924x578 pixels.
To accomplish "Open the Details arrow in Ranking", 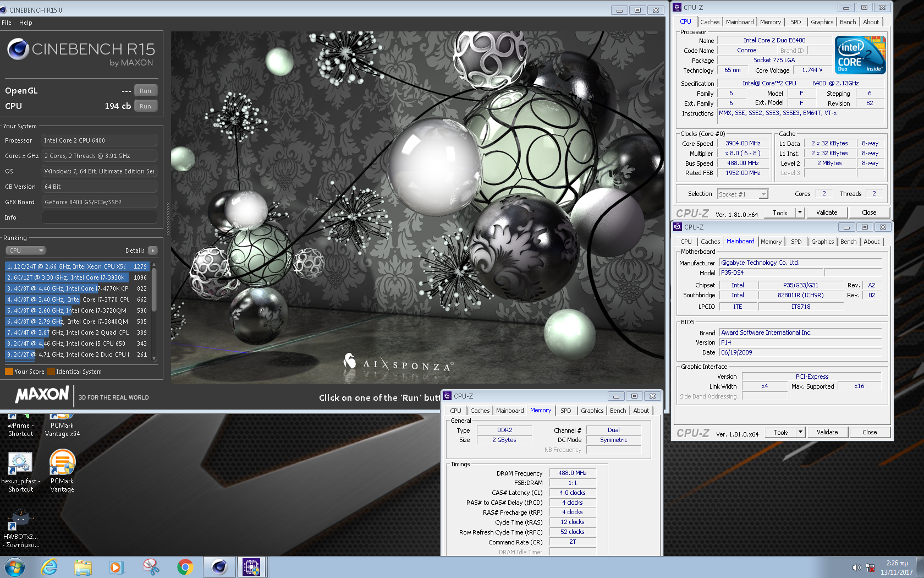I will click(153, 250).
